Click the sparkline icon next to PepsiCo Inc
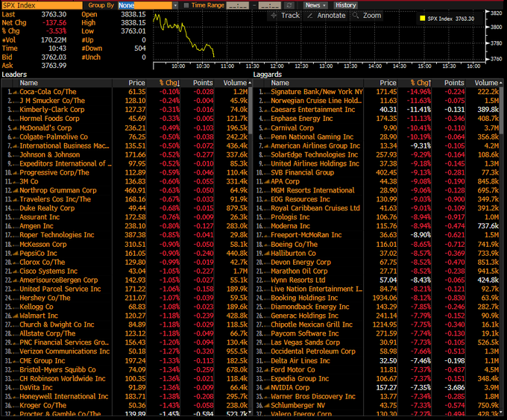507x420 pixels. 15,254
